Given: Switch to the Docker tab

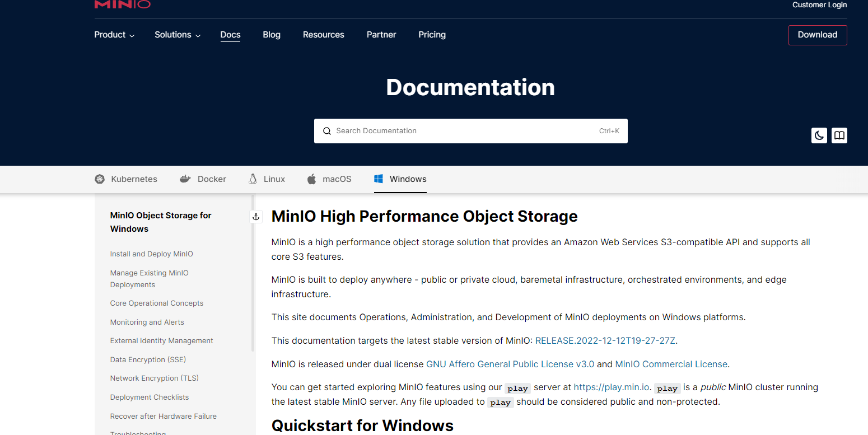Looking at the screenshot, I should tap(203, 179).
